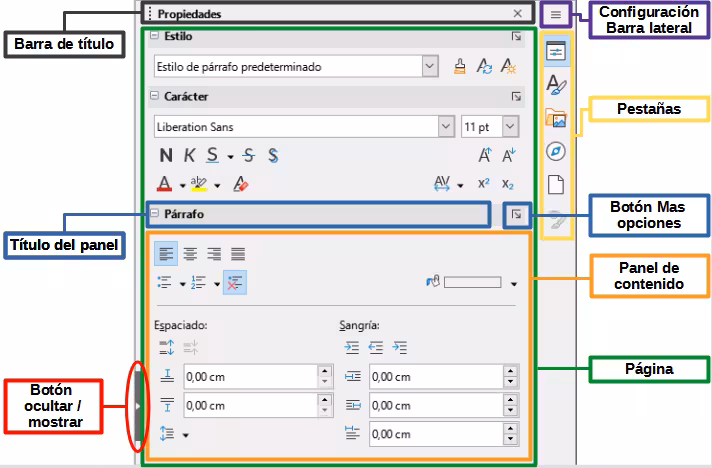Open numbered list style dropdown
712x468 pixels.
(217, 284)
